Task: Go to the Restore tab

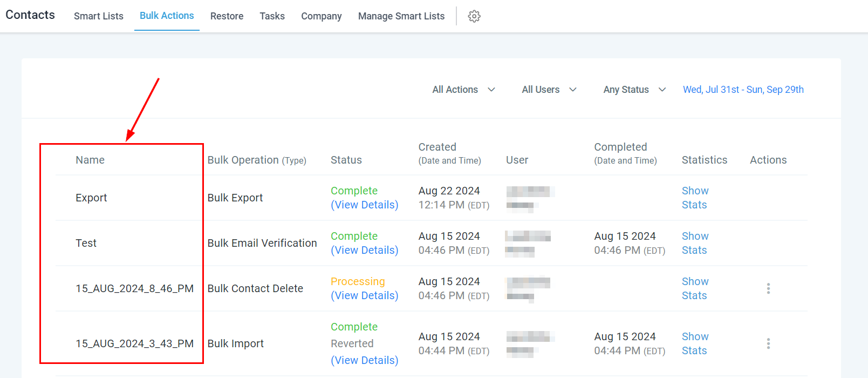Action: coord(227,16)
